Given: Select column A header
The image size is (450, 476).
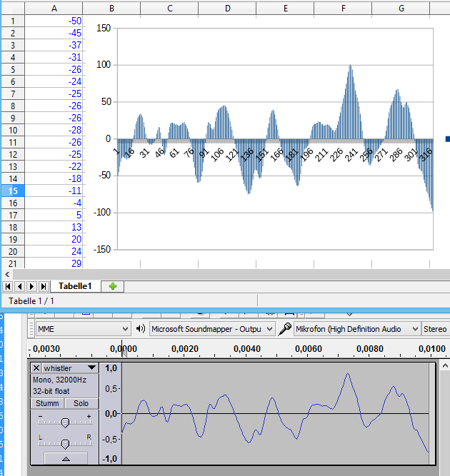Looking at the screenshot, I should (54, 9).
